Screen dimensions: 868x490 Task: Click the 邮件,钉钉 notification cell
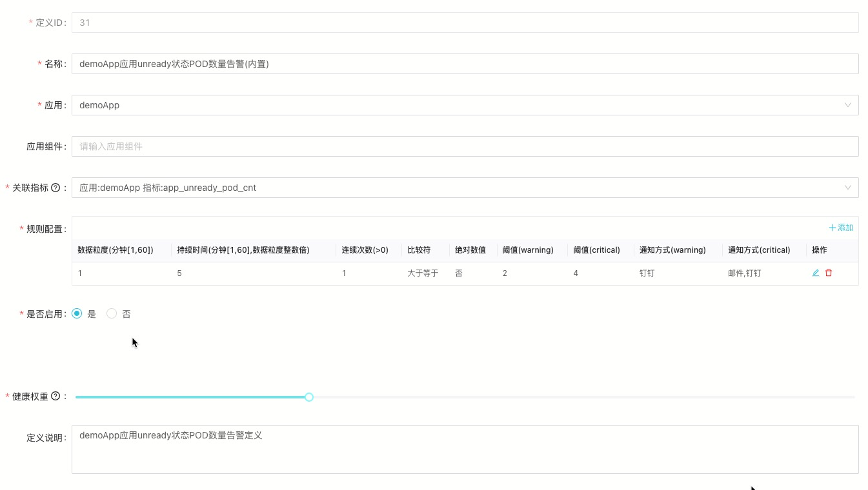pos(744,273)
